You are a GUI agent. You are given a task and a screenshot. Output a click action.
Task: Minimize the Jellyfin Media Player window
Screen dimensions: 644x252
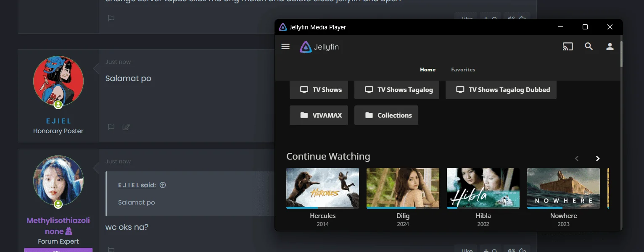[x=561, y=27]
